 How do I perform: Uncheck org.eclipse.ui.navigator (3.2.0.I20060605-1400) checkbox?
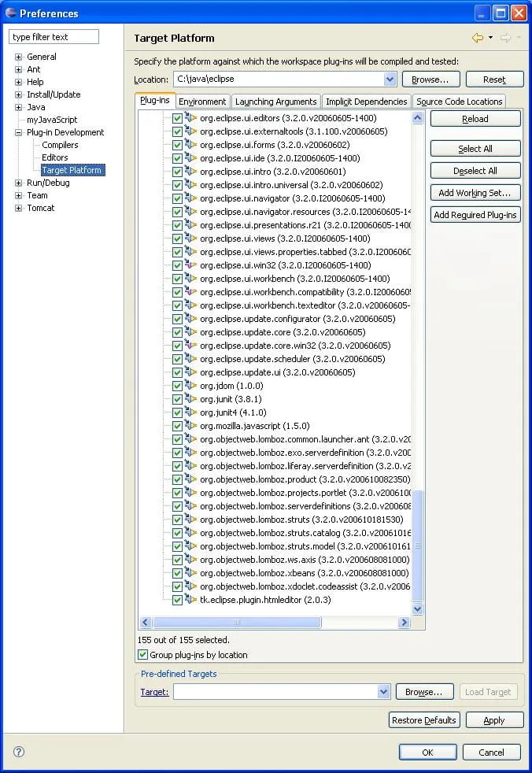pyautogui.click(x=178, y=198)
